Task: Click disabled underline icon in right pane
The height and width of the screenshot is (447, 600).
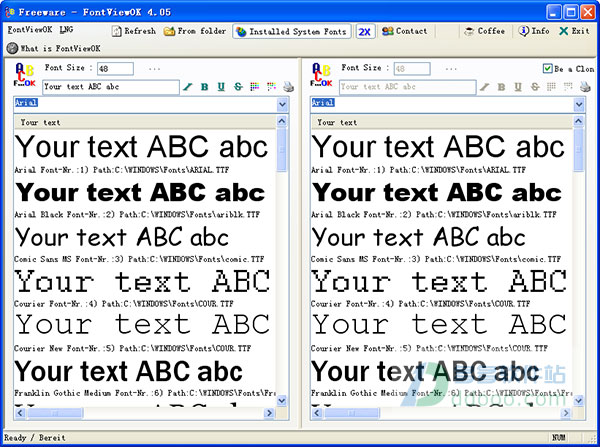Action: point(518,87)
